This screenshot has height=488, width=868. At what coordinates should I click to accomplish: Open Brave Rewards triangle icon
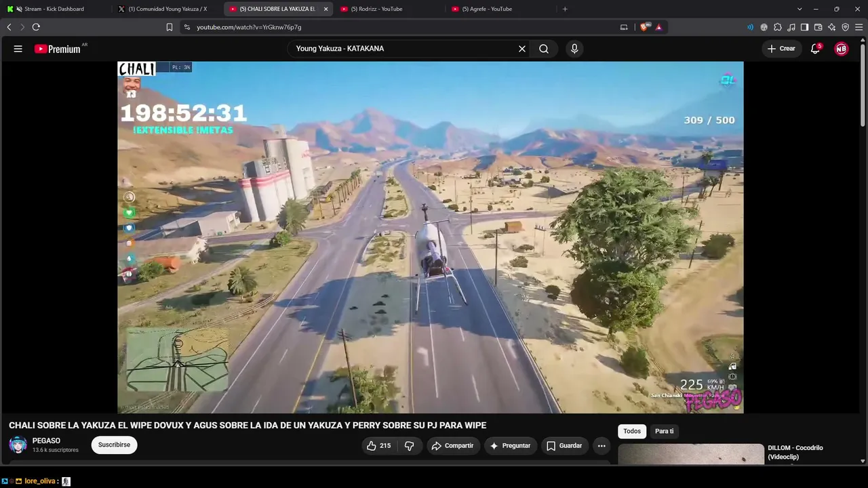coord(658,27)
